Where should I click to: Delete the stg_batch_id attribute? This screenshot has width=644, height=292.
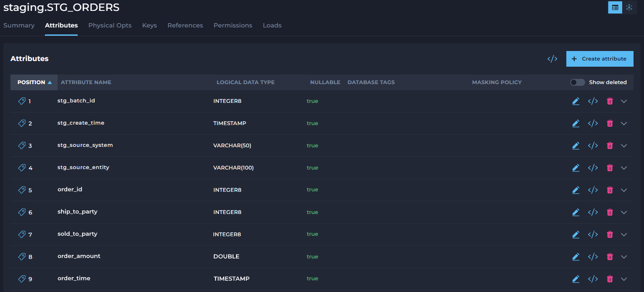pos(610,101)
